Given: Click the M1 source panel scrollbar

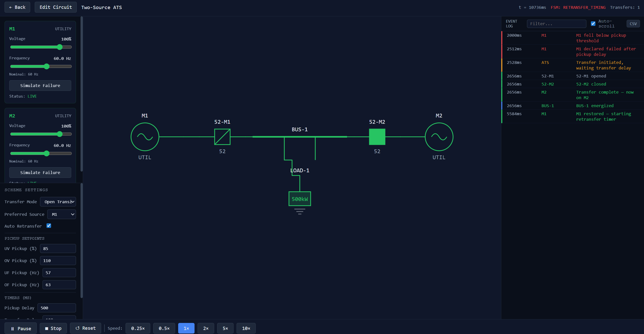Looking at the screenshot, I should (82, 94).
